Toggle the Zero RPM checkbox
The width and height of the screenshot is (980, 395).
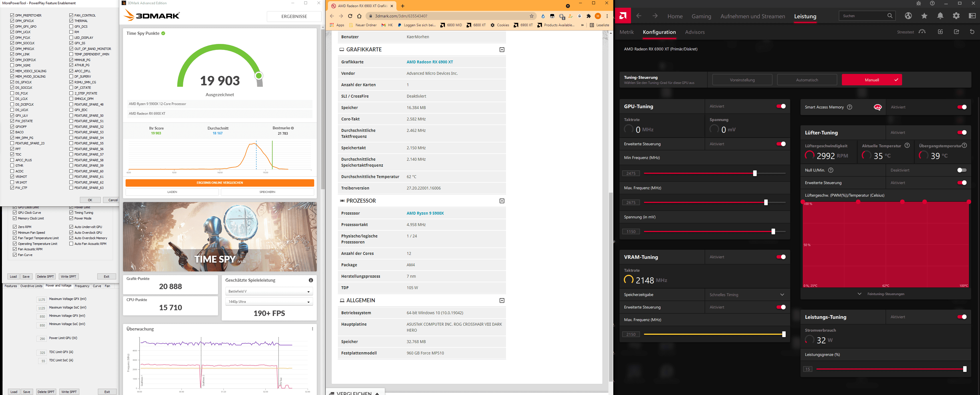[15, 227]
